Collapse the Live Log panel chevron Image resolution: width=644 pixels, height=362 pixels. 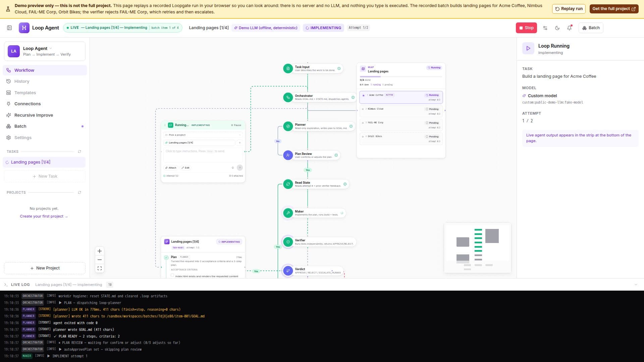[x=636, y=285]
